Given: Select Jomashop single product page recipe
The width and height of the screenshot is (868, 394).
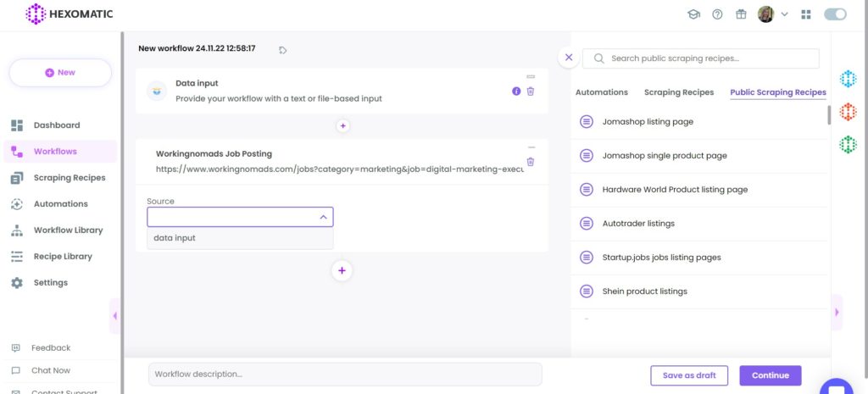Looking at the screenshot, I should 698,156.
